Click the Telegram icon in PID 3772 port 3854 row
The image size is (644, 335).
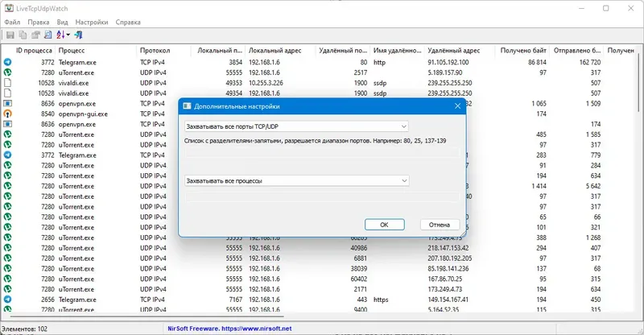click(8, 62)
